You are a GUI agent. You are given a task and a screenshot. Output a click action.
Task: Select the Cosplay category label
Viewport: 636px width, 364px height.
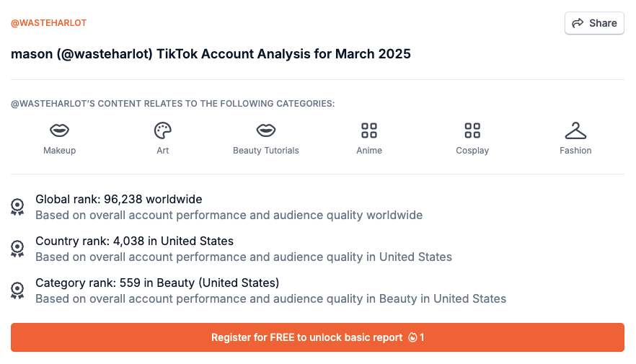[x=472, y=151]
